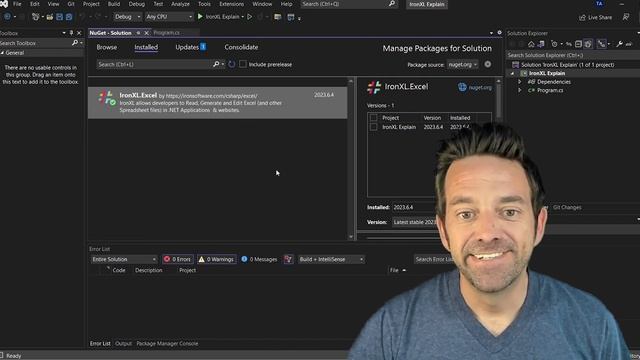The height and width of the screenshot is (360, 640).
Task: Switch to the Output tab
Action: coord(123,344)
